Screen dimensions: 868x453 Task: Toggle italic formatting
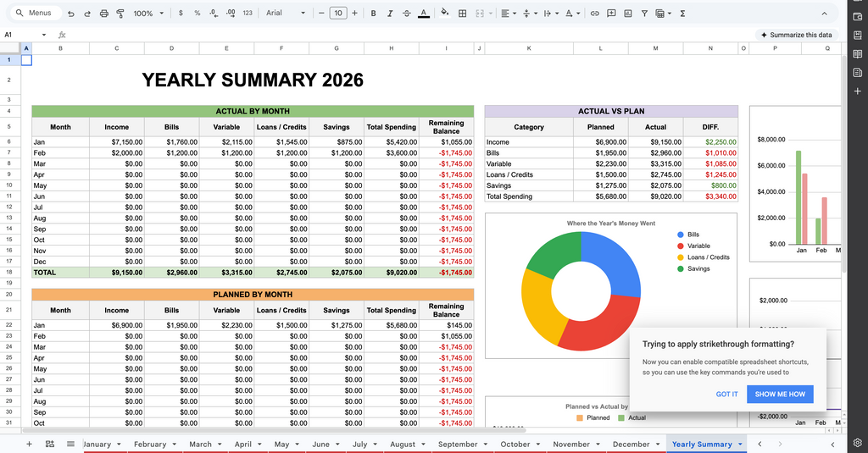[x=390, y=14]
